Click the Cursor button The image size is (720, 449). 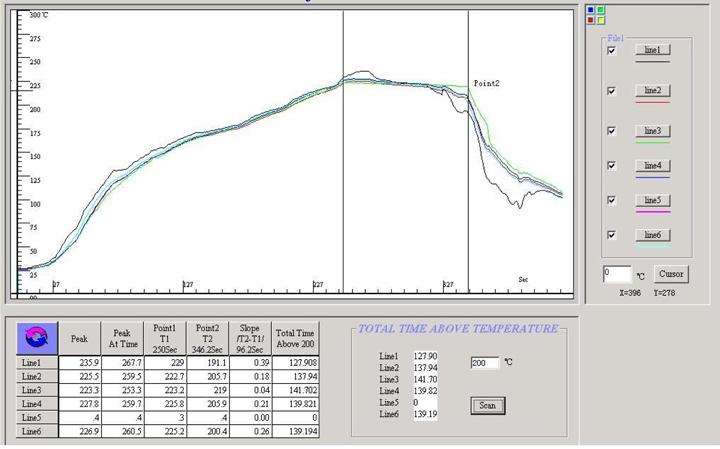click(x=671, y=274)
